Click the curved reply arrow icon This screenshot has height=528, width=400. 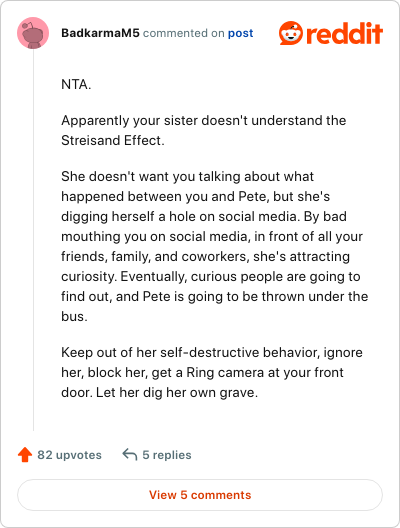[130, 454]
